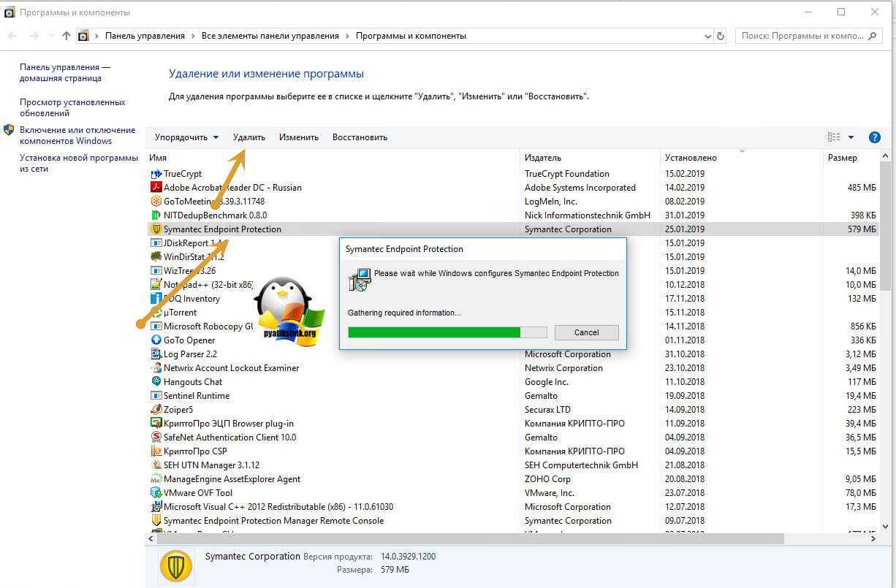Image resolution: width=896 pixels, height=588 pixels.
Task: Click the Symantec Endpoint Protection Manager Remote Console icon
Action: point(156,521)
